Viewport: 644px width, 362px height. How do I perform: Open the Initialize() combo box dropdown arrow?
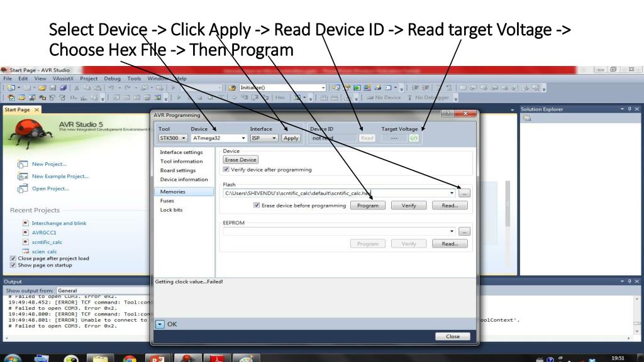click(x=323, y=88)
